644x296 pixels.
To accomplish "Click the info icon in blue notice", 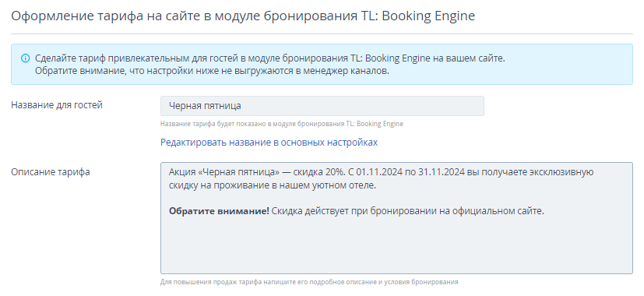I will 26,58.
